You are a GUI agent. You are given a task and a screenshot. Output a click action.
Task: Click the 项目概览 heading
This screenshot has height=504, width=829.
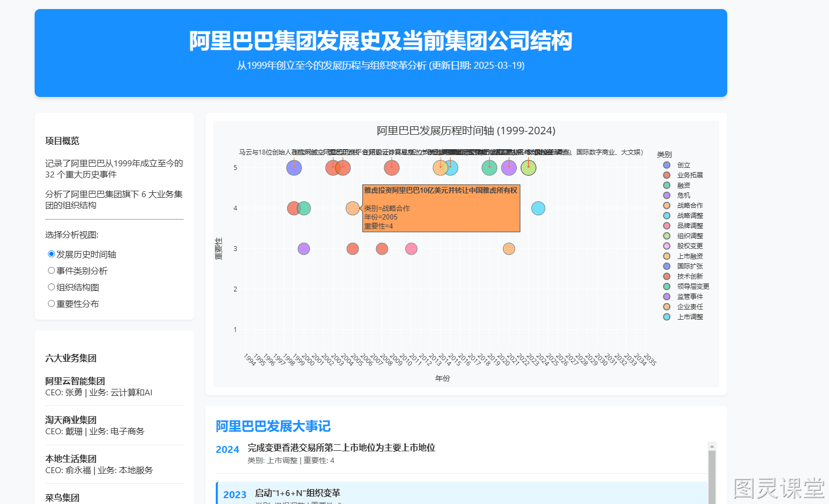click(62, 141)
